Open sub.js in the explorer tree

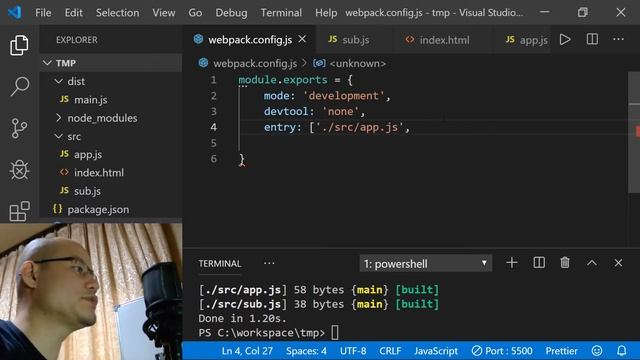(x=111, y=191)
